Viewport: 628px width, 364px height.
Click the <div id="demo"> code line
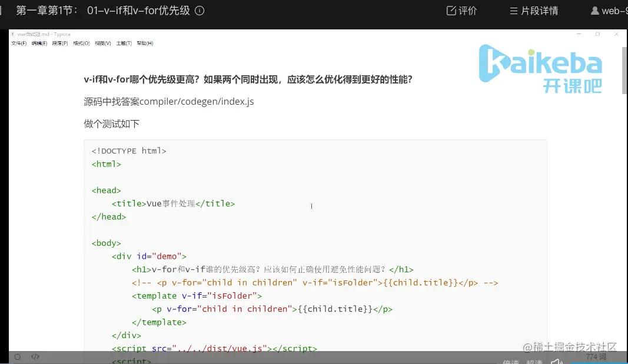[x=149, y=256]
